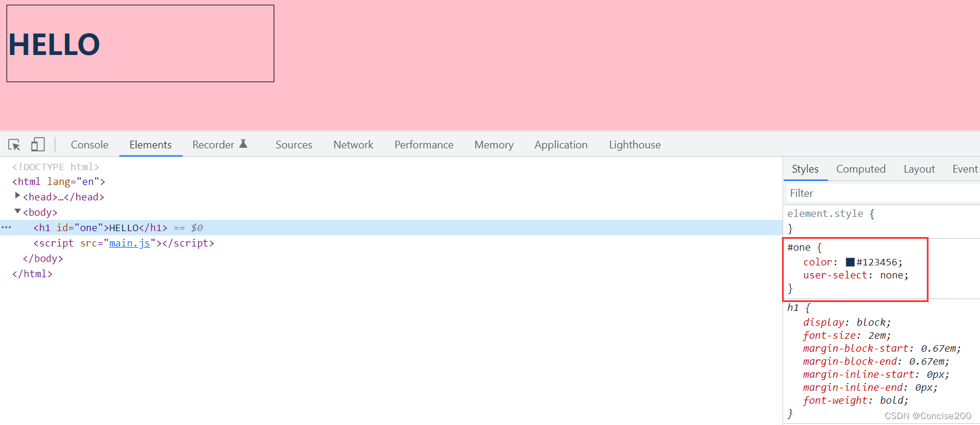Select the h1 id="one" element row
This screenshot has width=980, height=425.
[x=391, y=228]
